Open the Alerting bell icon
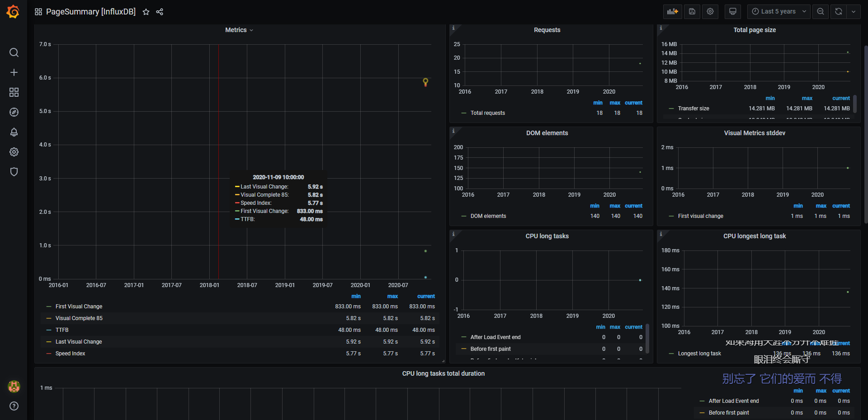868x420 pixels. (14, 132)
